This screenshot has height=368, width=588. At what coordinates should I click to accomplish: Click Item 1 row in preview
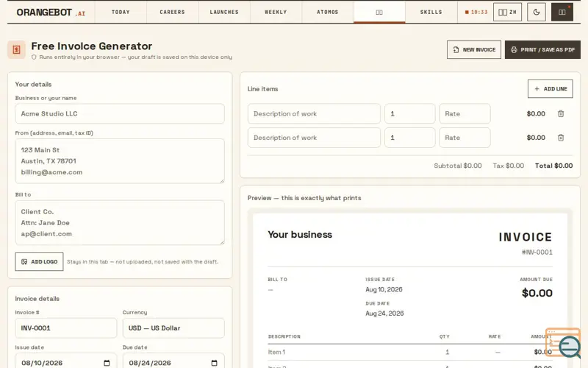410,353
